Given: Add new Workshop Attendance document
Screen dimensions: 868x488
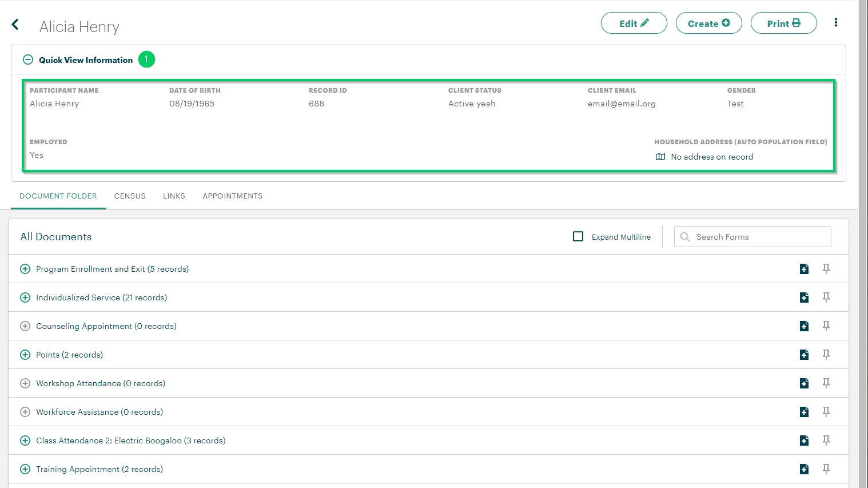Looking at the screenshot, I should (x=804, y=383).
